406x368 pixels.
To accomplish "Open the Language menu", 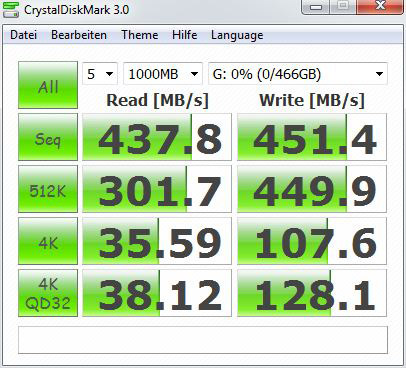I will point(237,35).
